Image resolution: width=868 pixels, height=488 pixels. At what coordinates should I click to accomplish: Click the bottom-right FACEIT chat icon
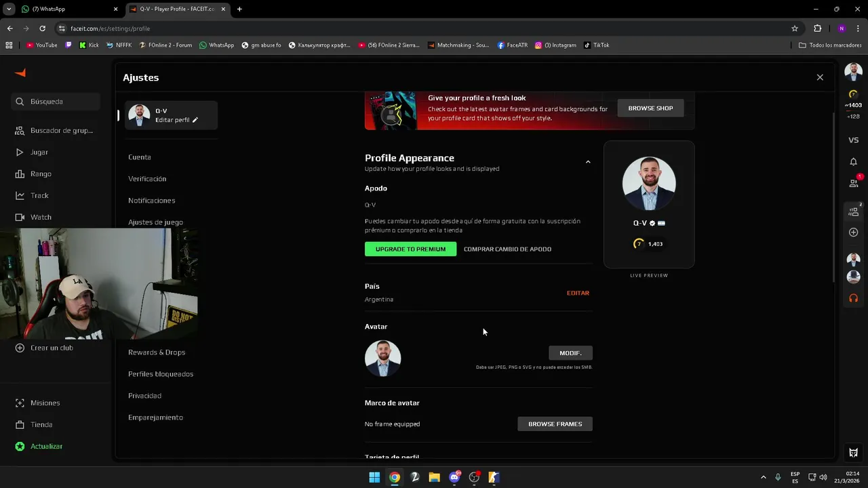853,453
